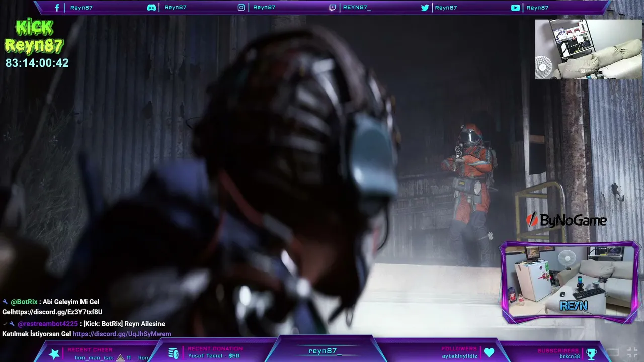Click the bits triangle icon after lion_man_iso

point(120,358)
